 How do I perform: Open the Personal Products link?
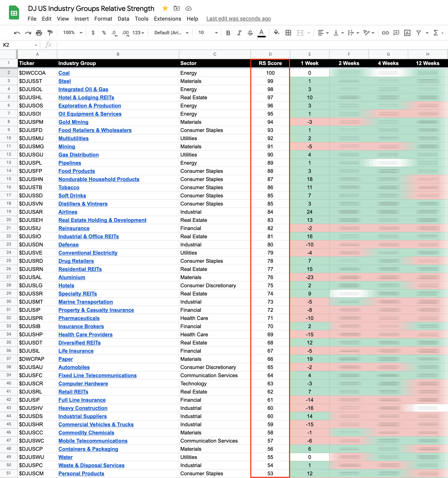tap(81, 474)
